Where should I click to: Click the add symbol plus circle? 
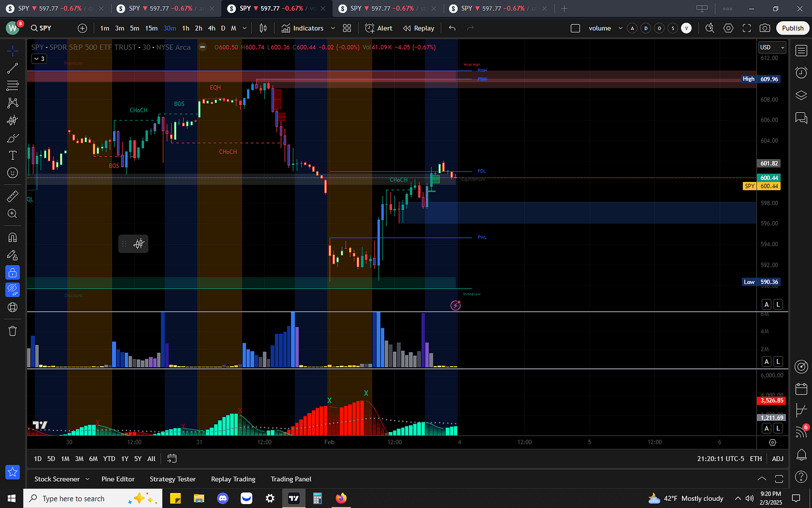pos(83,28)
